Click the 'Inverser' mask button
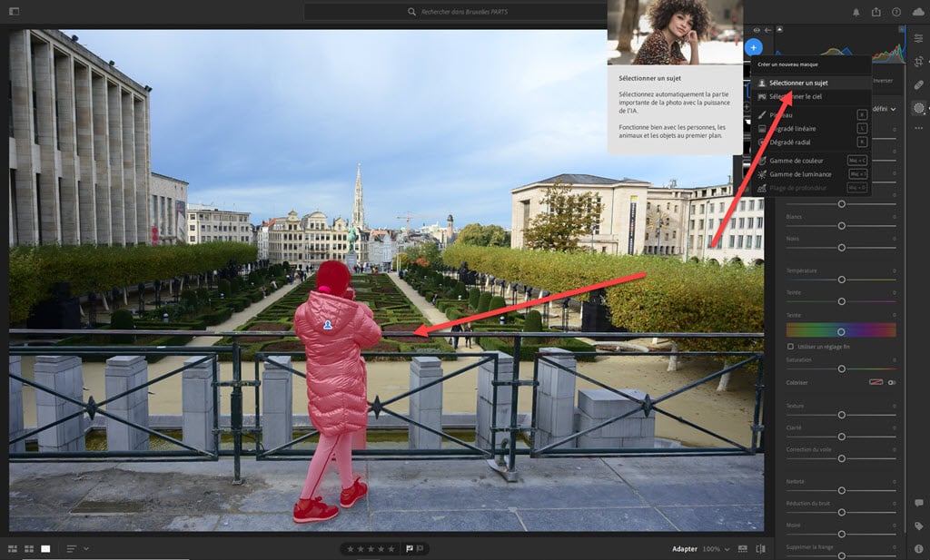 (x=883, y=81)
